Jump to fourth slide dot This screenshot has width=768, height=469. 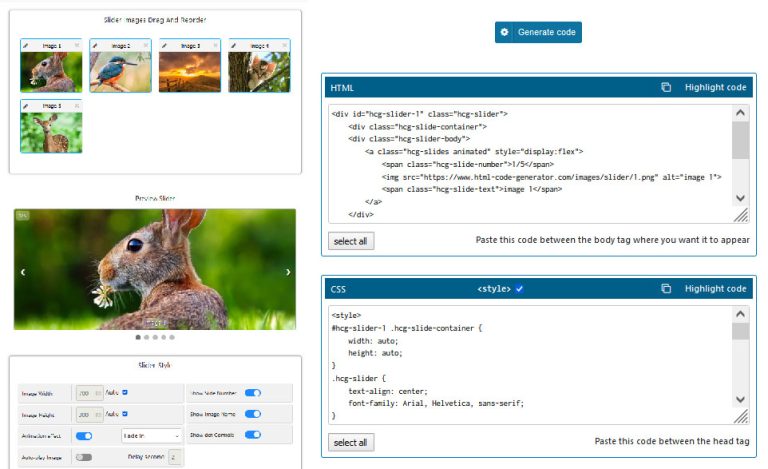[164, 337]
